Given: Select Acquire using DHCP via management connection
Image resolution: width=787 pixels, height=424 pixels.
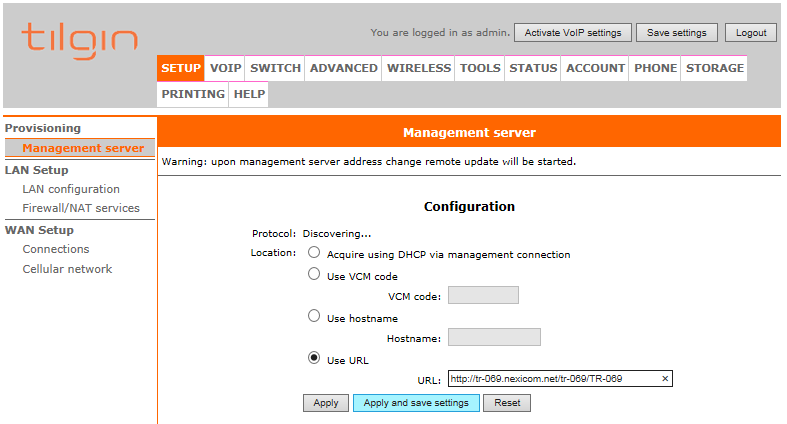Looking at the screenshot, I should click(x=314, y=252).
